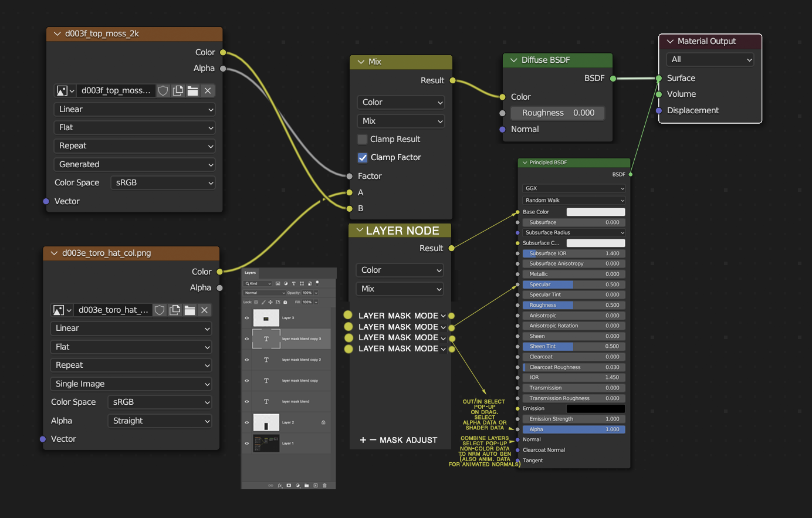Open image browser in d003f_top_moss_2k node

pyautogui.click(x=65, y=91)
